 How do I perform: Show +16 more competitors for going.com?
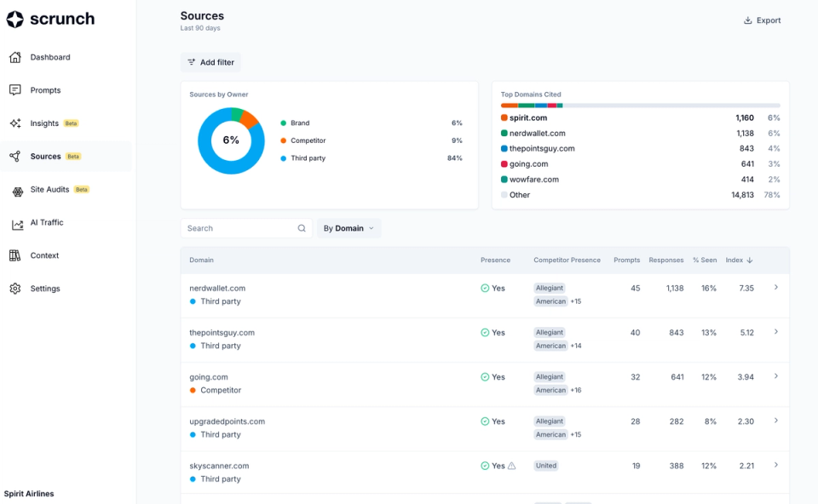[x=576, y=390]
